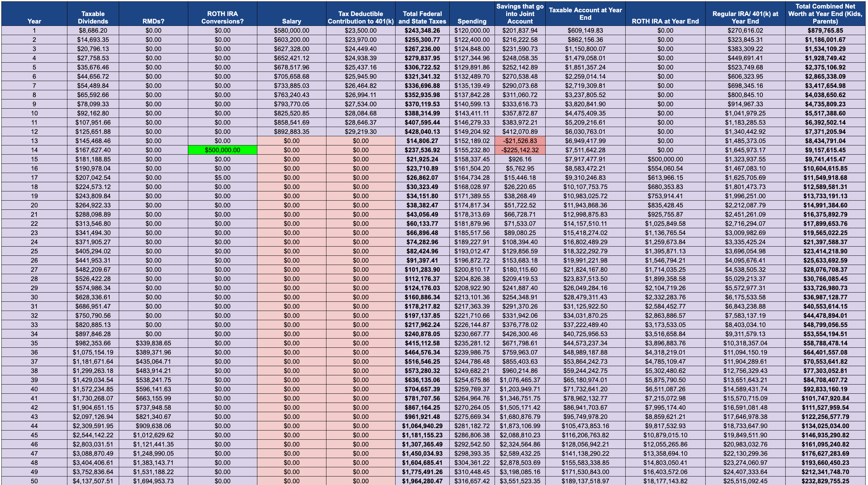Select the $232,829,755.25 net worth cell

click(x=825, y=481)
